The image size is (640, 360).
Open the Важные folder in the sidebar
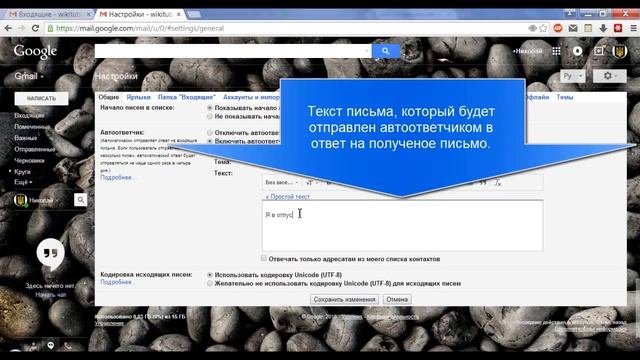25,138
